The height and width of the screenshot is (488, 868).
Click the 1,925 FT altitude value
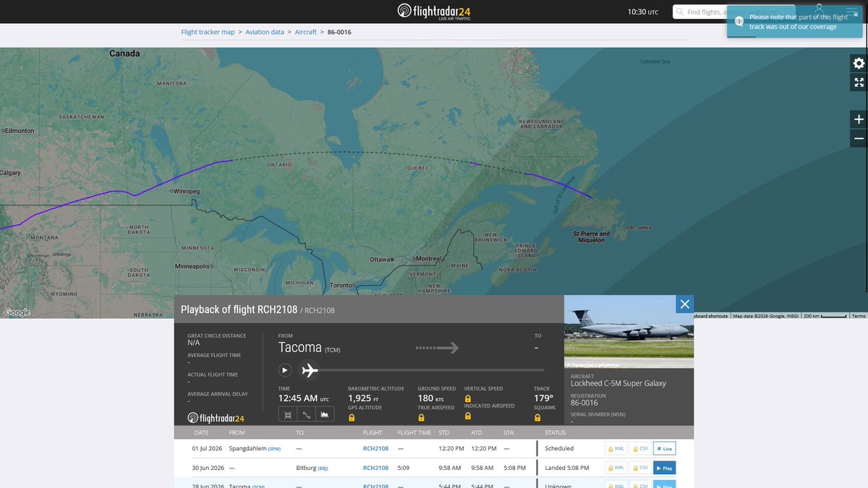pyautogui.click(x=363, y=398)
